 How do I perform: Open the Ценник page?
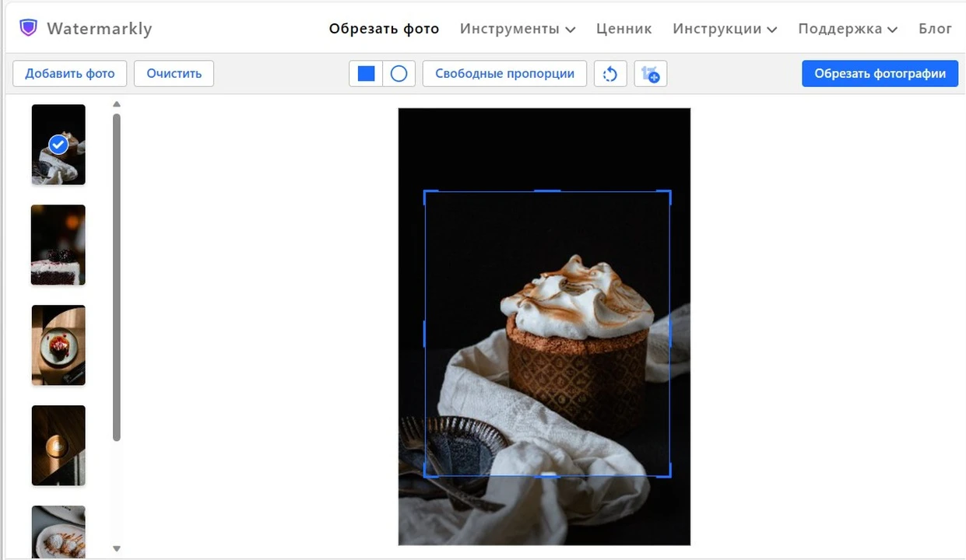pos(624,29)
